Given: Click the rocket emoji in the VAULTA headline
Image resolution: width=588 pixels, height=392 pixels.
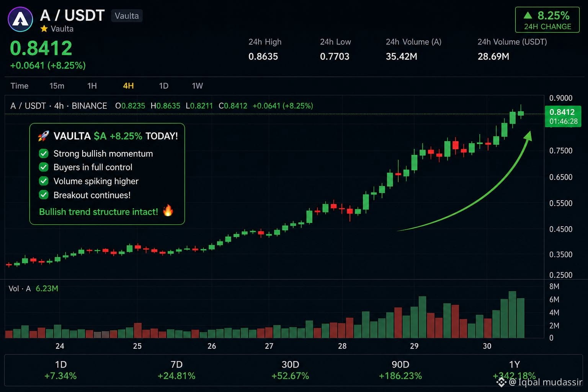Looking at the screenshot, I should coord(43,136).
